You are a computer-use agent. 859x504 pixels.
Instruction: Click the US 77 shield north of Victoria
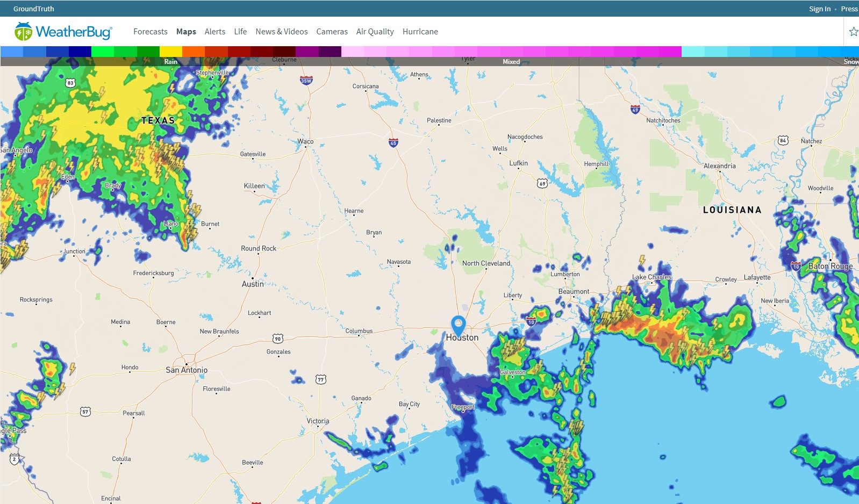tap(321, 379)
